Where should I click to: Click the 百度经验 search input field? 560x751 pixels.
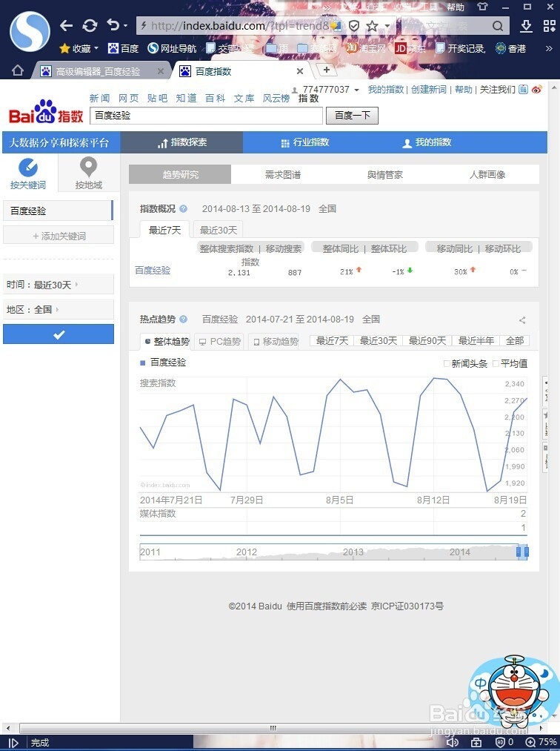coord(206,116)
